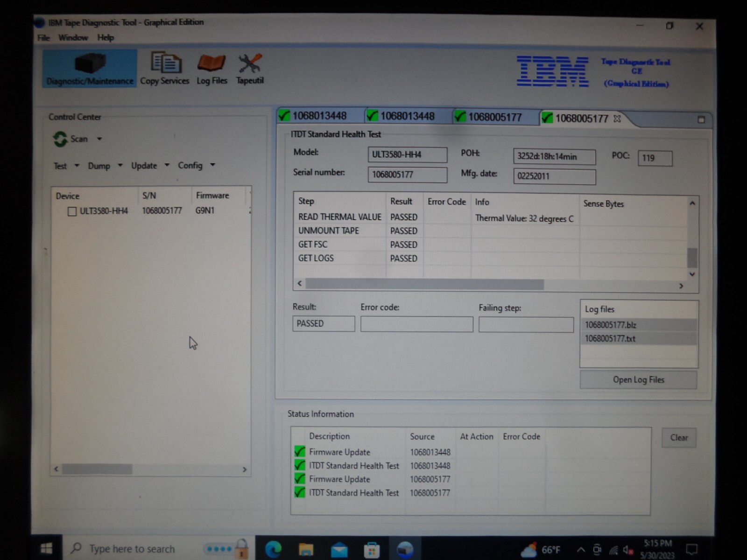
Task: Click the taskbar search box
Action: click(159, 549)
